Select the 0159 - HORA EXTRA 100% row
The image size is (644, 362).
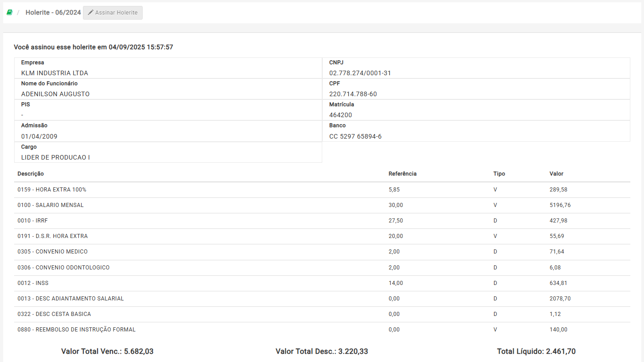(52, 190)
